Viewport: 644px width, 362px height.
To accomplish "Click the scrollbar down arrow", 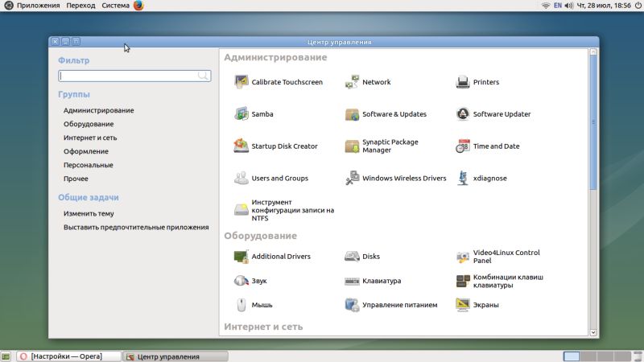I will click(593, 332).
